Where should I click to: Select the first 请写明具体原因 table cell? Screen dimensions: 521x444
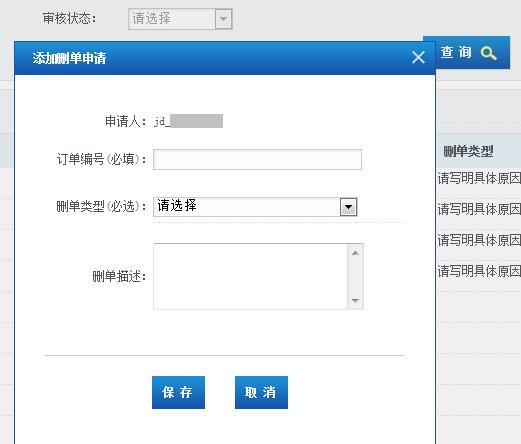[x=479, y=178]
